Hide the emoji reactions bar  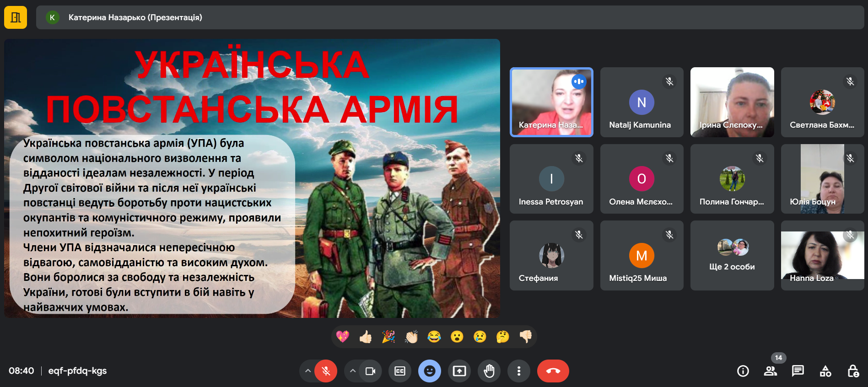430,371
